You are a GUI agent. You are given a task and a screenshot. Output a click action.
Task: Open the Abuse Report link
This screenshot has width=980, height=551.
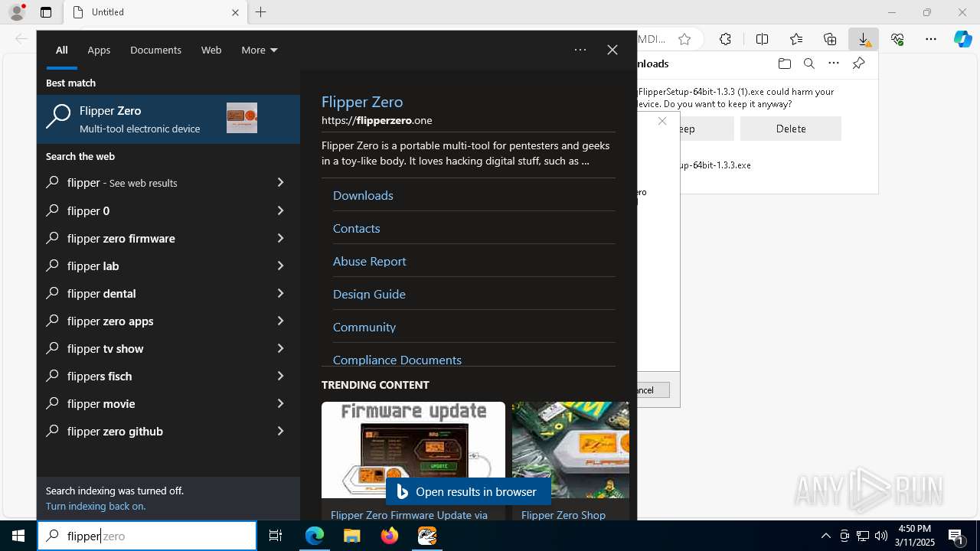pyautogui.click(x=369, y=261)
